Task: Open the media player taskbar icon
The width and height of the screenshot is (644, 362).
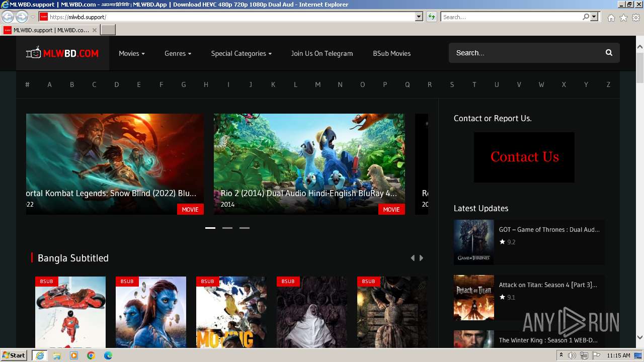Action: [74, 355]
